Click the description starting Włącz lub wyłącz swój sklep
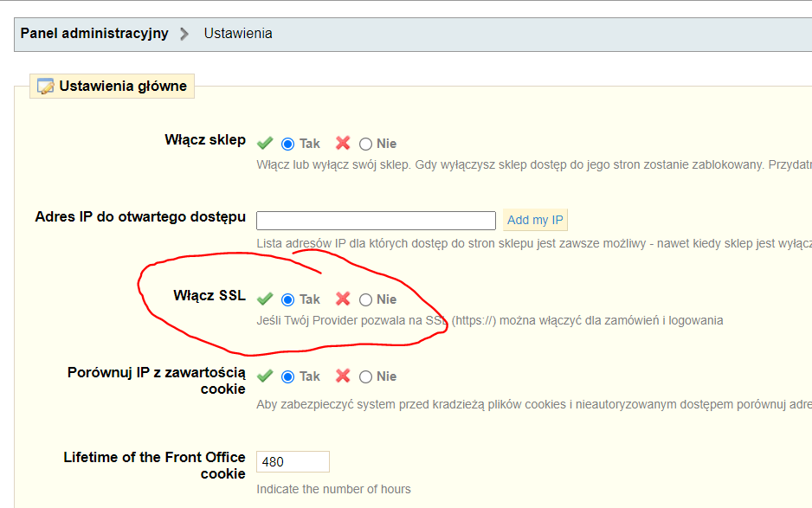Viewport: 812px width, 508px height. [x=534, y=165]
